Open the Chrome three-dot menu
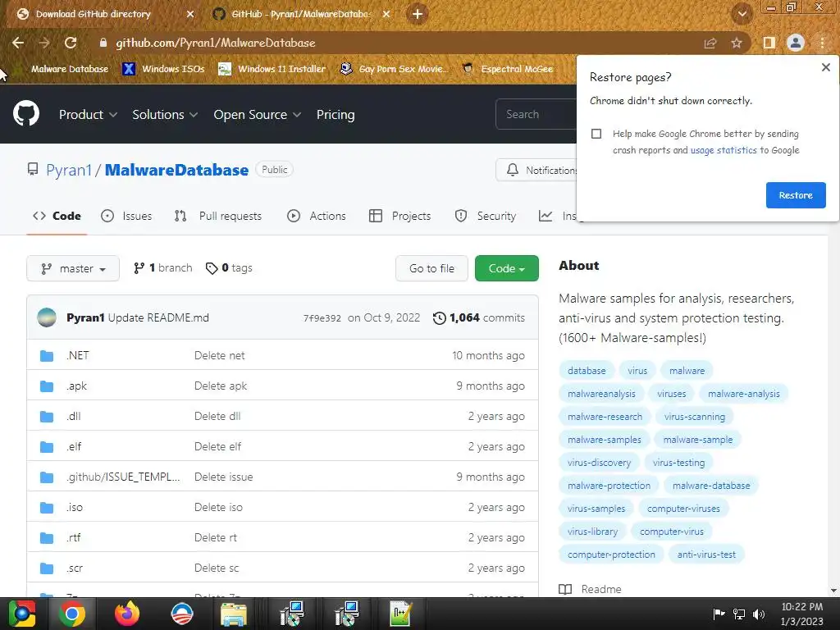 822,43
